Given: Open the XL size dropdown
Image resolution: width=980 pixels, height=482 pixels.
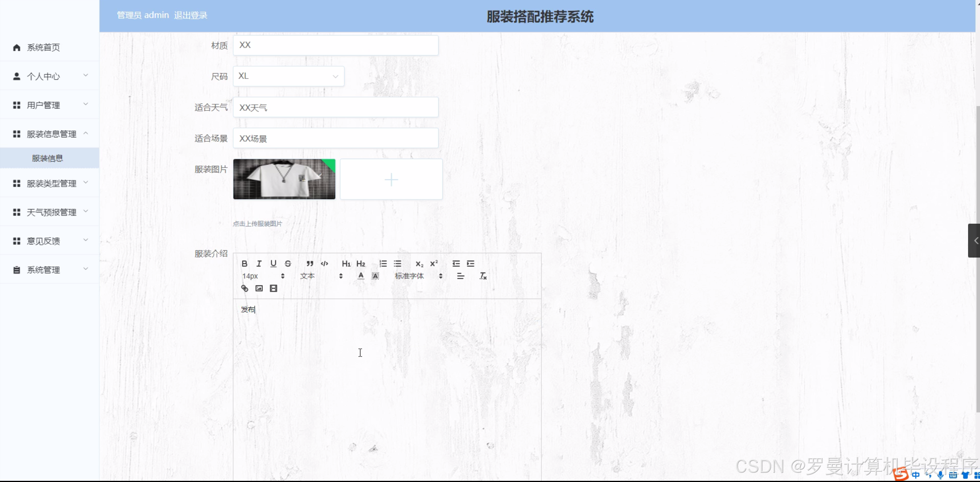Looking at the screenshot, I should point(288,76).
